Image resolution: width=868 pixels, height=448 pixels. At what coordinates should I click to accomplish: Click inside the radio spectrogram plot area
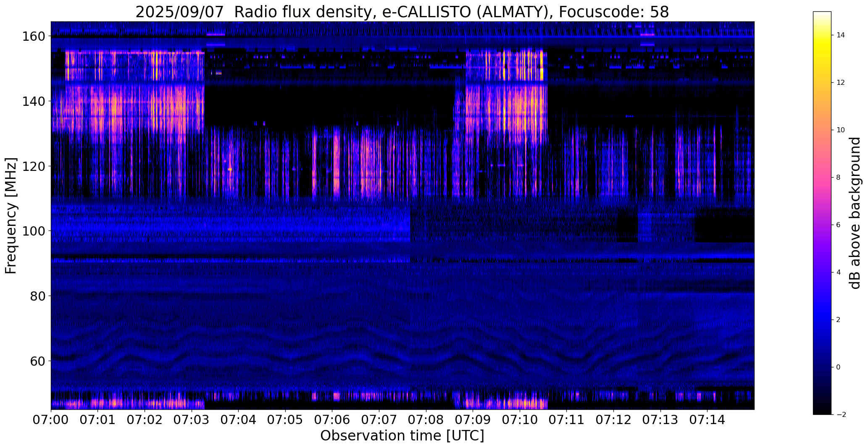(402, 215)
